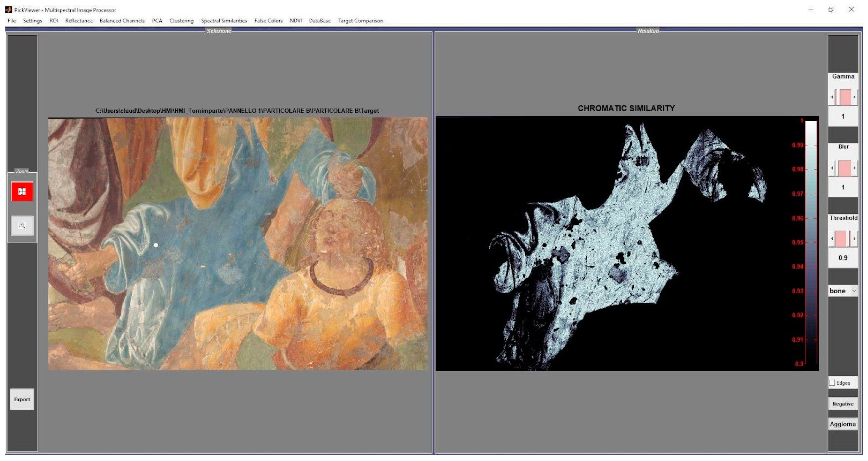Click the Blur slider right arrow

coord(854,168)
